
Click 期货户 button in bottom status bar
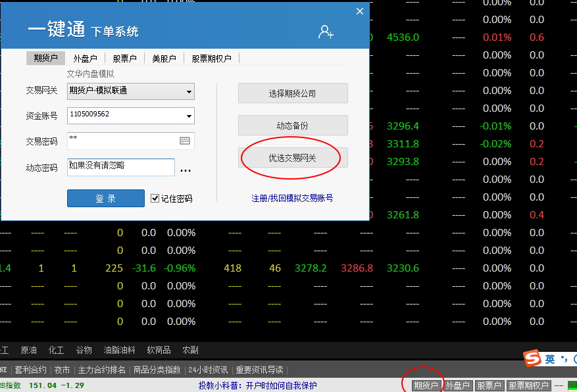click(426, 385)
